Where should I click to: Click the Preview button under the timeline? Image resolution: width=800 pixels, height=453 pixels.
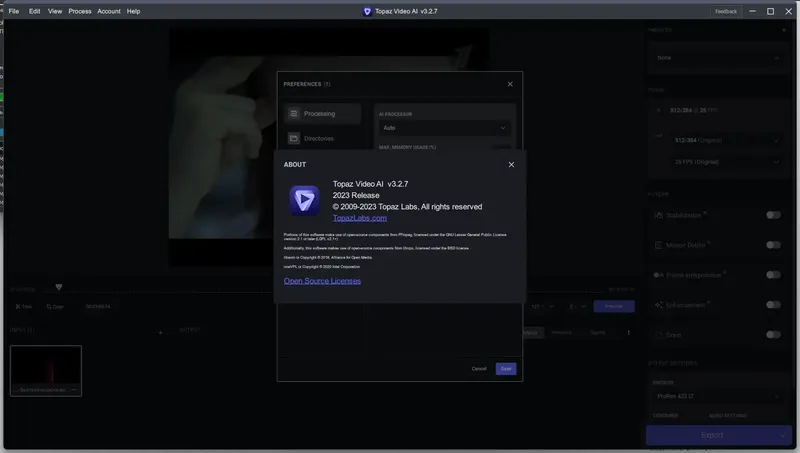click(614, 307)
